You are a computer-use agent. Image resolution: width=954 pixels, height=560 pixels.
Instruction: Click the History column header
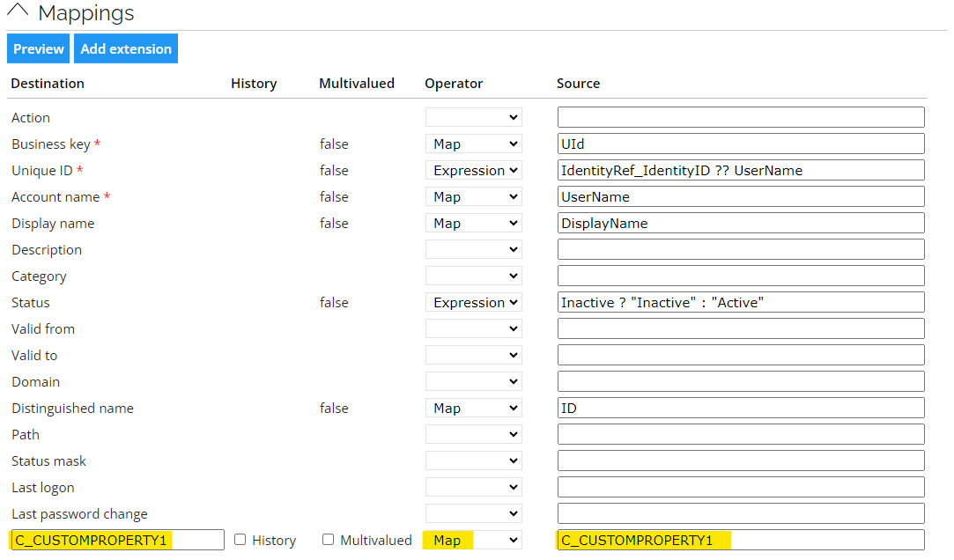pos(254,84)
